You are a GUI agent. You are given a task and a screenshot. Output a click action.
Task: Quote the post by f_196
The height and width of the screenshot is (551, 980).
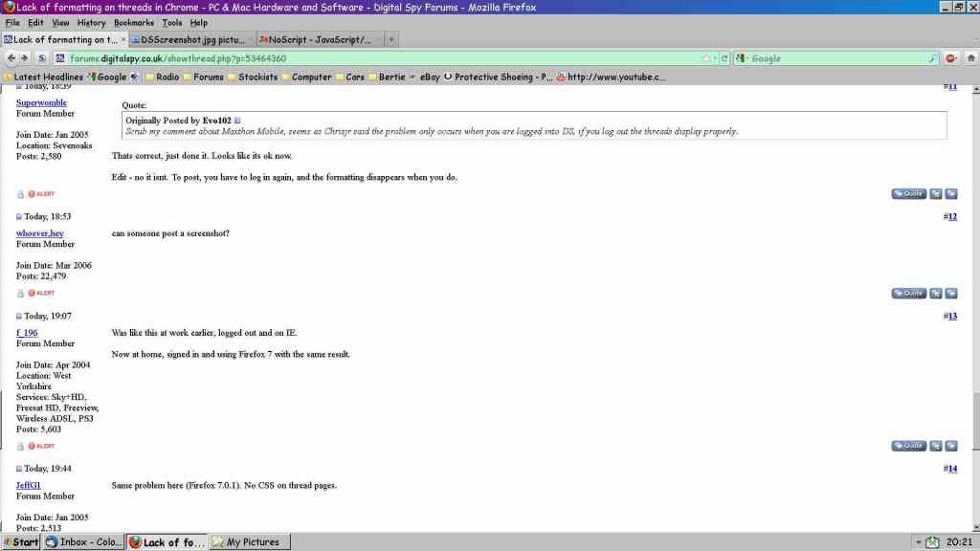908,446
